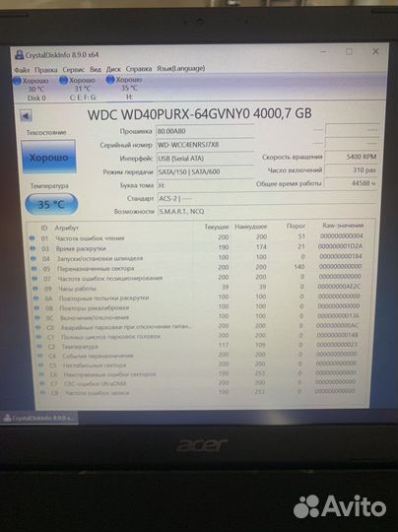Screen dimensions: 398x532
Task: Click the total hours value 44588 ч
Action: [x=351, y=183]
